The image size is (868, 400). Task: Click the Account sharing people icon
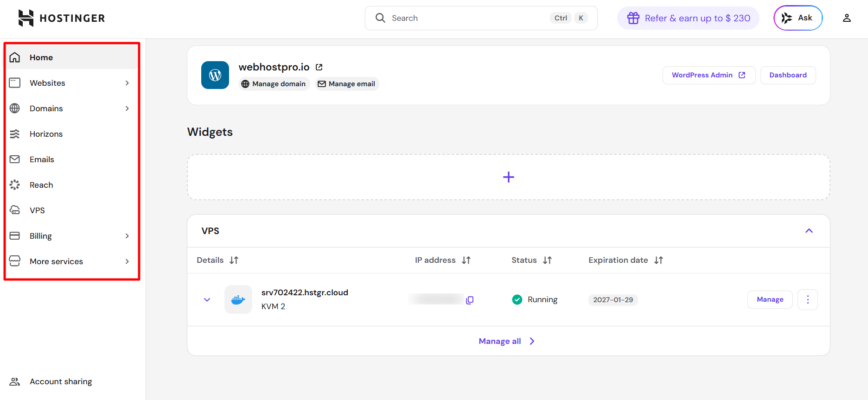tap(15, 381)
